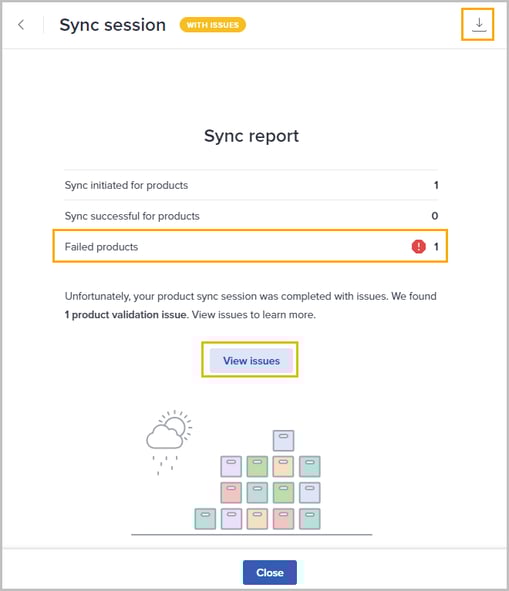The width and height of the screenshot is (509, 591).
Task: Click the top single box in illustration
Action: coord(284,440)
